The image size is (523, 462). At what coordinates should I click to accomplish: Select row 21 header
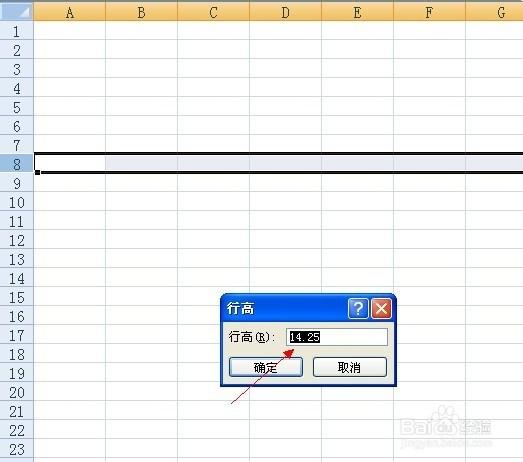(17, 411)
